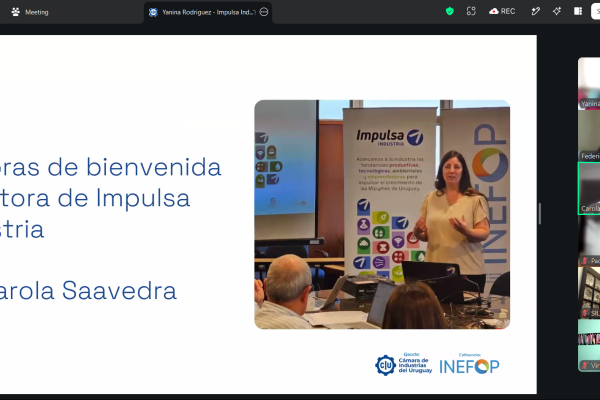Click the muted microphone icon on SIL's tile

[x=585, y=313]
